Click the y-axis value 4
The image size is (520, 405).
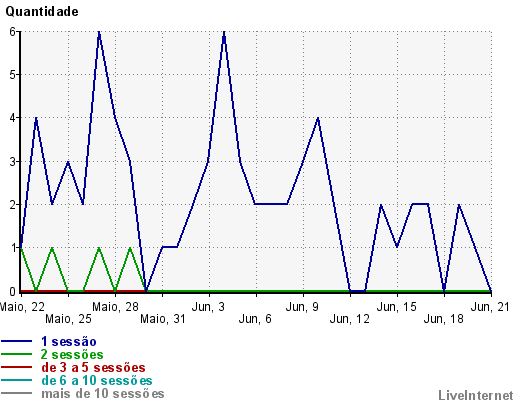(12, 118)
